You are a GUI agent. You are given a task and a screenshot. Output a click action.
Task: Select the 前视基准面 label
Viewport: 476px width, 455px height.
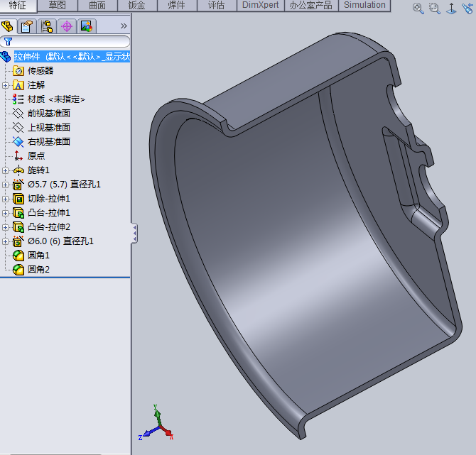click(49, 114)
